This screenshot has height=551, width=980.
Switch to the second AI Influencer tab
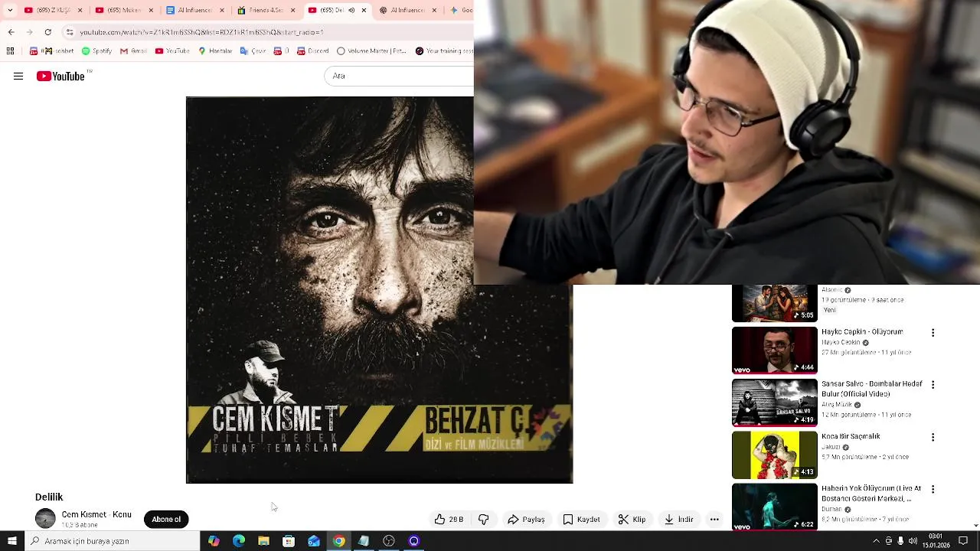[x=408, y=11]
